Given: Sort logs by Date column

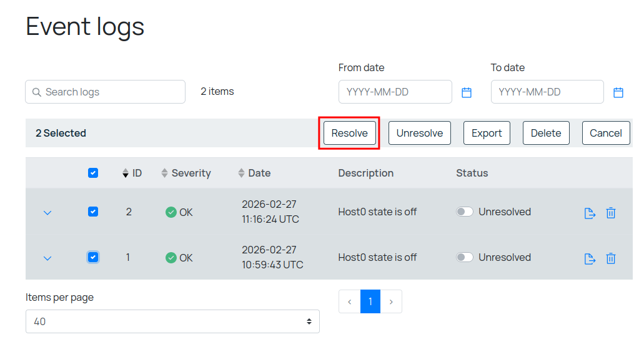Looking at the screenshot, I should tap(242, 173).
